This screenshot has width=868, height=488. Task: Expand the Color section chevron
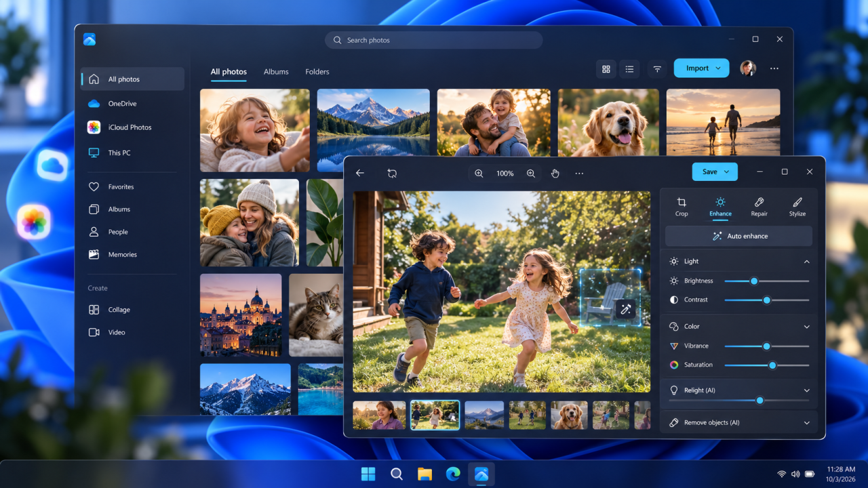pos(806,327)
